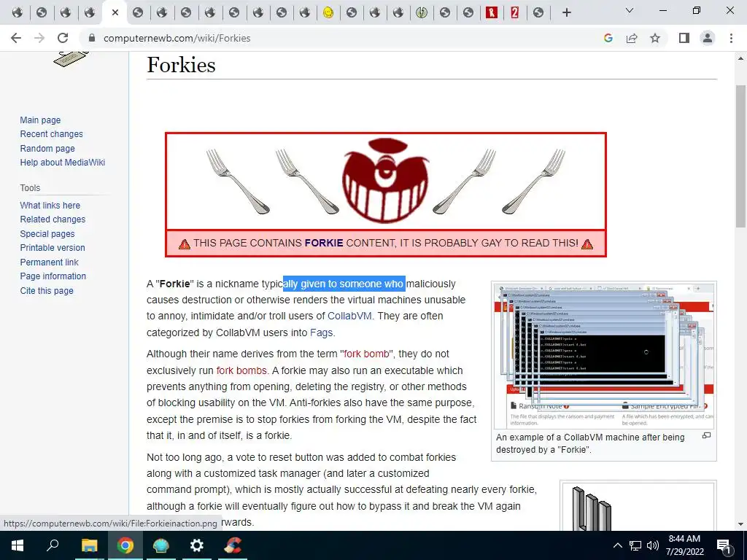Viewport: 747px width, 560px height.
Task: Open the Main page sidebar link
Action: click(40, 120)
